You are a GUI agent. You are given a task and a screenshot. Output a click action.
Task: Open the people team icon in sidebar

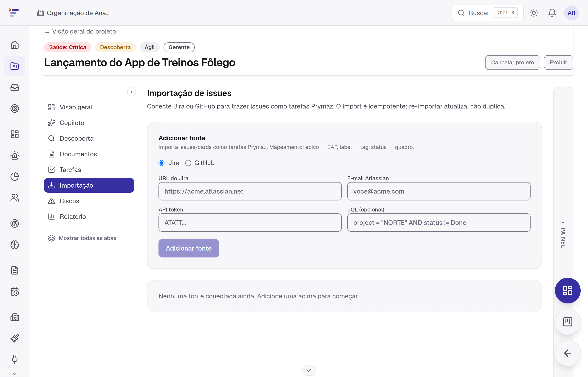15,198
